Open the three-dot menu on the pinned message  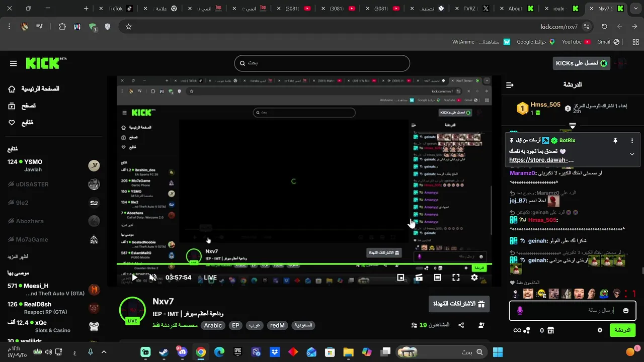(x=632, y=141)
